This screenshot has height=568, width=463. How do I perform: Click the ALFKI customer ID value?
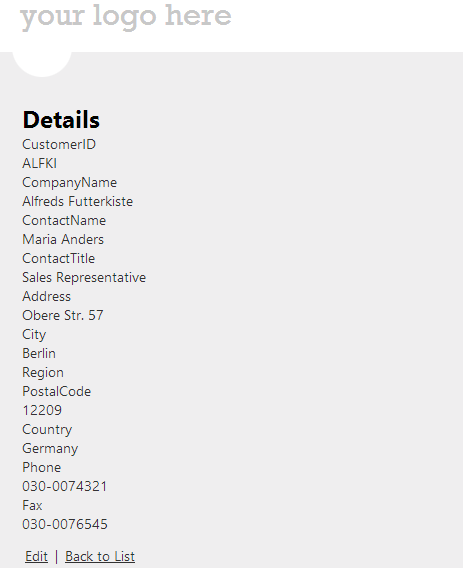(x=39, y=163)
